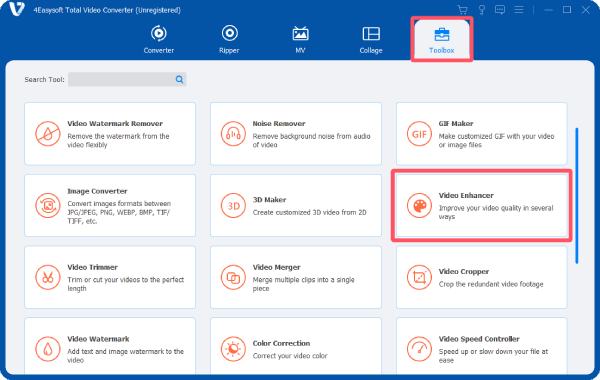This screenshot has height=380, width=600.
Task: Open the GIF Maker icon
Action: (419, 134)
